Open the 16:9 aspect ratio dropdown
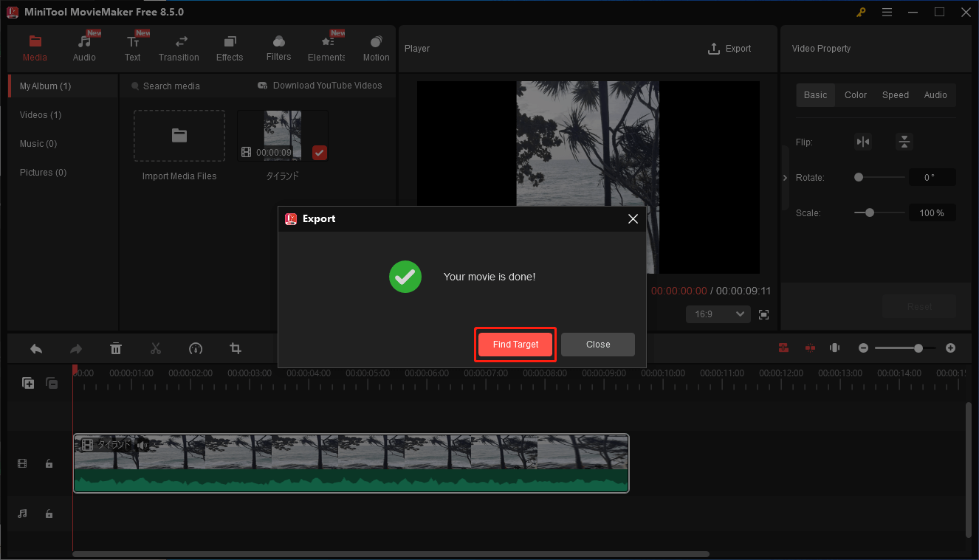The height and width of the screenshot is (560, 979). [718, 314]
